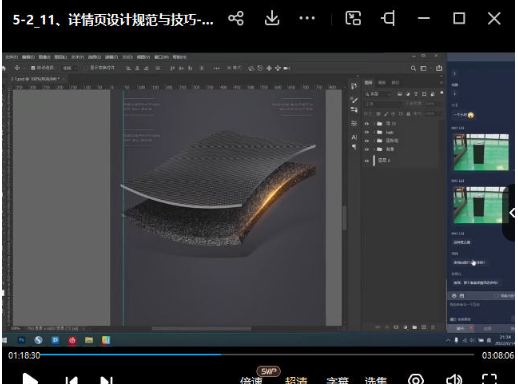Toggle 自动选择 checkbox in options bar
Image resolution: width=518 pixels, height=384 pixels.
33,68
